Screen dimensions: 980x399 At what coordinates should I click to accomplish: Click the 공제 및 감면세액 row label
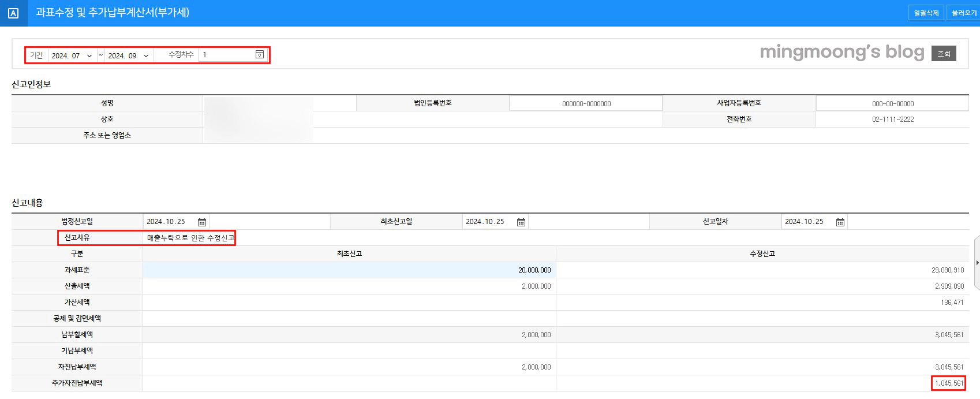click(77, 319)
